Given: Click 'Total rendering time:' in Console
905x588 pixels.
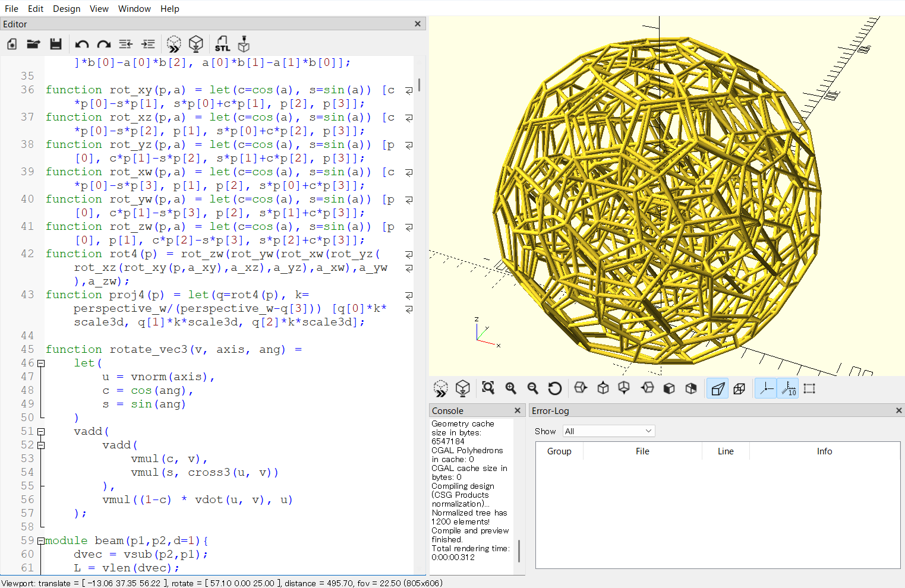Looking at the screenshot, I should coord(471,548).
